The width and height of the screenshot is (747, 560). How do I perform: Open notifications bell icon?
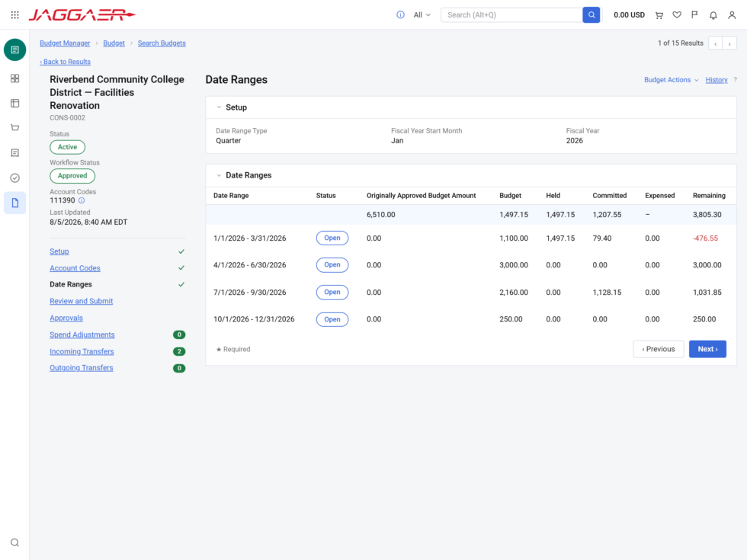click(713, 14)
